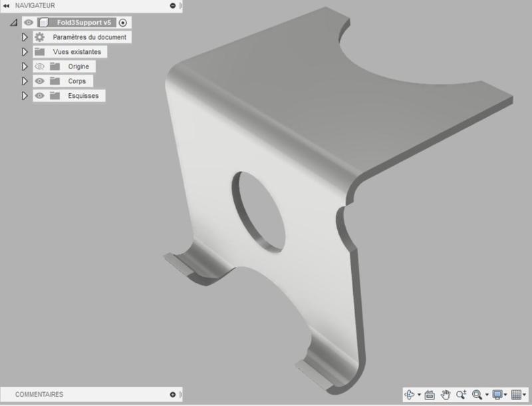The height and width of the screenshot is (406, 532).
Task: Open the Display Settings dropdown arrow
Action: pyautogui.click(x=505, y=395)
